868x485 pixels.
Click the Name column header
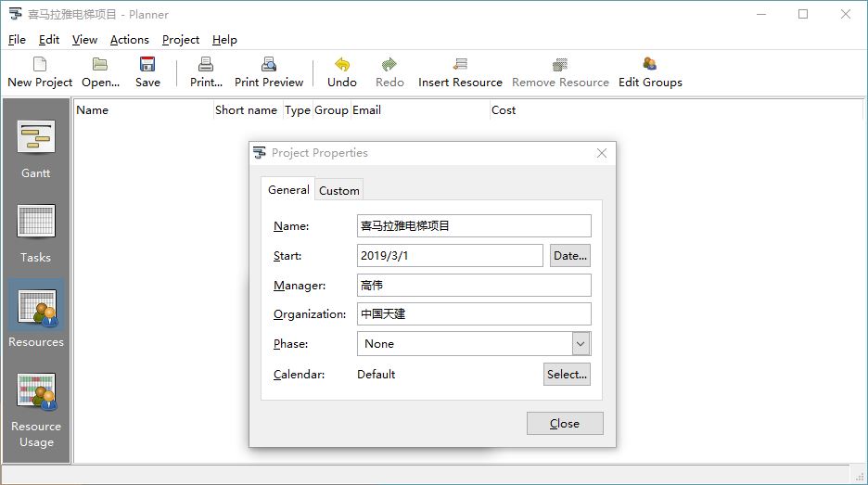(x=144, y=110)
